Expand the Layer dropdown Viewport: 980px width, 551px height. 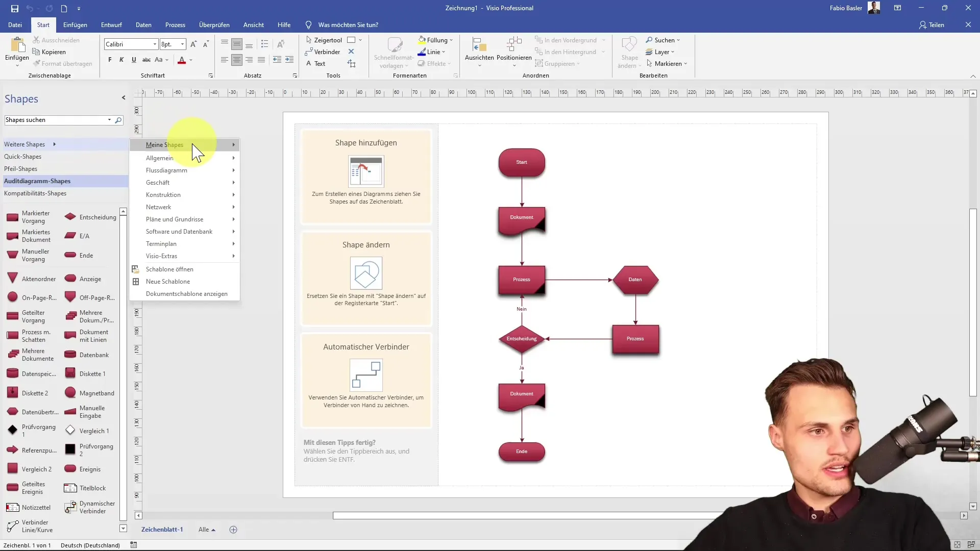point(673,52)
